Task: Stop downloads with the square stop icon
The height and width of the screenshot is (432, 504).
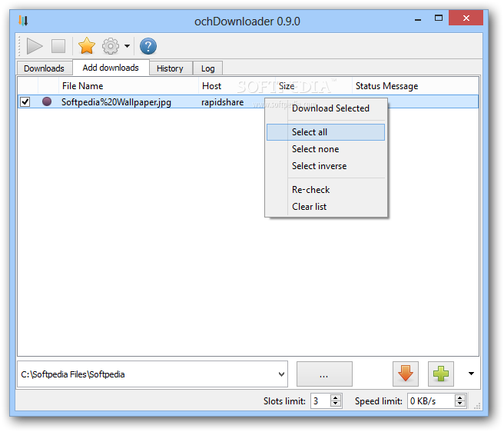Action: click(x=58, y=46)
